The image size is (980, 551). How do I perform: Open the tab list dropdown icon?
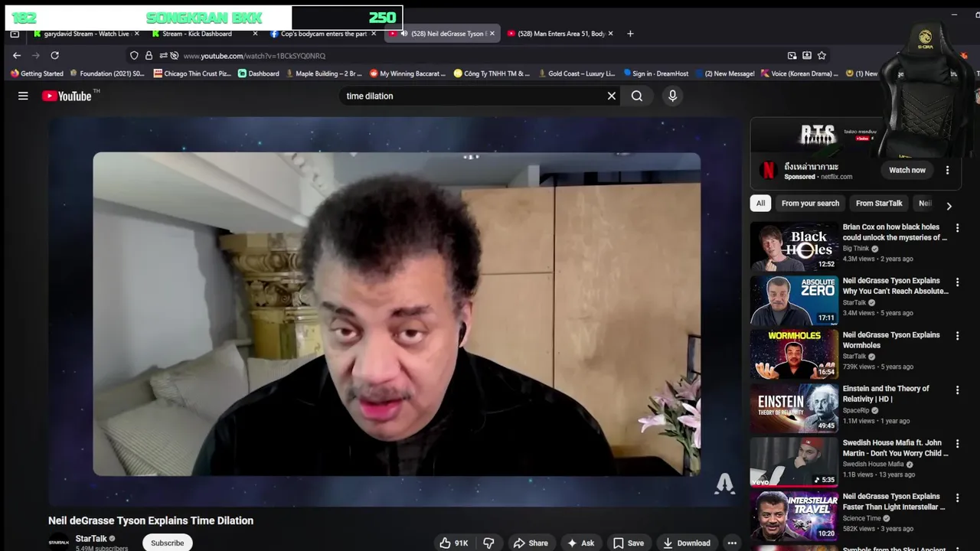point(15,34)
